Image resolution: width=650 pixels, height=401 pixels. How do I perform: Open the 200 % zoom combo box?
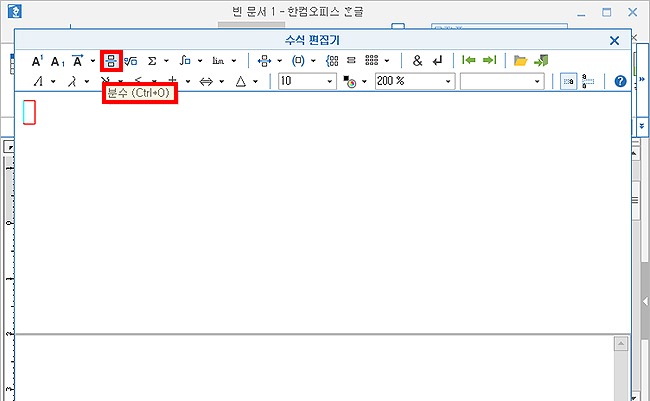(x=415, y=81)
